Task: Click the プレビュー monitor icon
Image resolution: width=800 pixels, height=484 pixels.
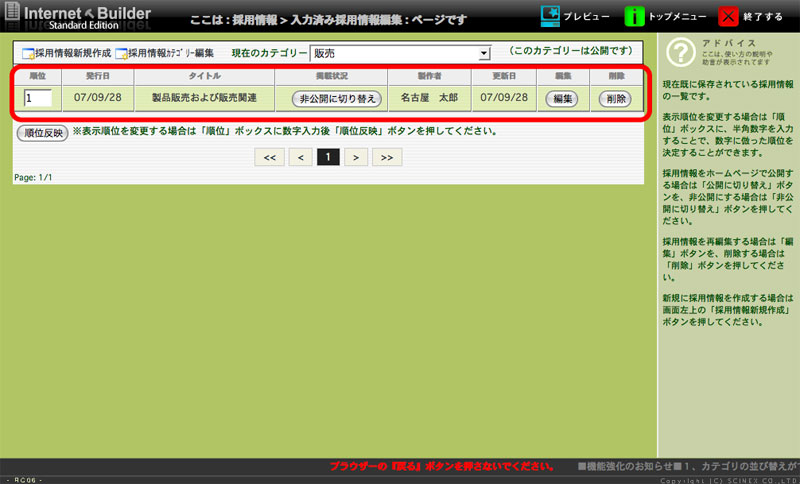Action: [551, 17]
